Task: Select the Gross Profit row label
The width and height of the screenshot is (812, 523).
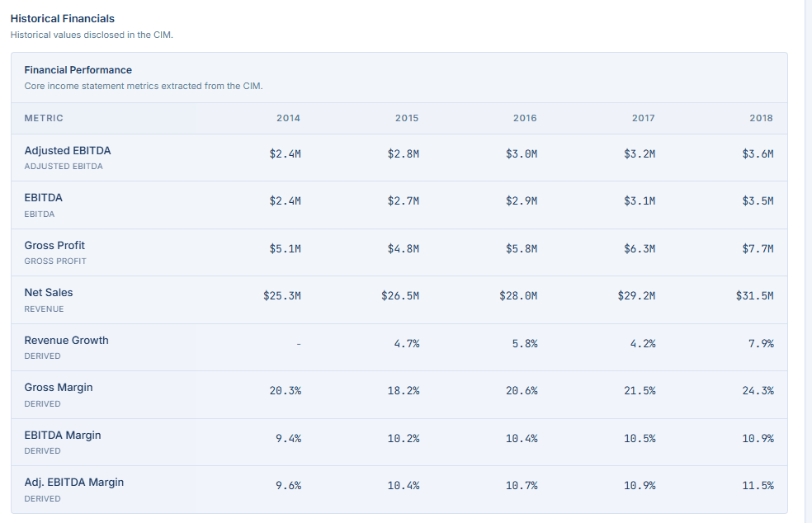Action: point(54,246)
